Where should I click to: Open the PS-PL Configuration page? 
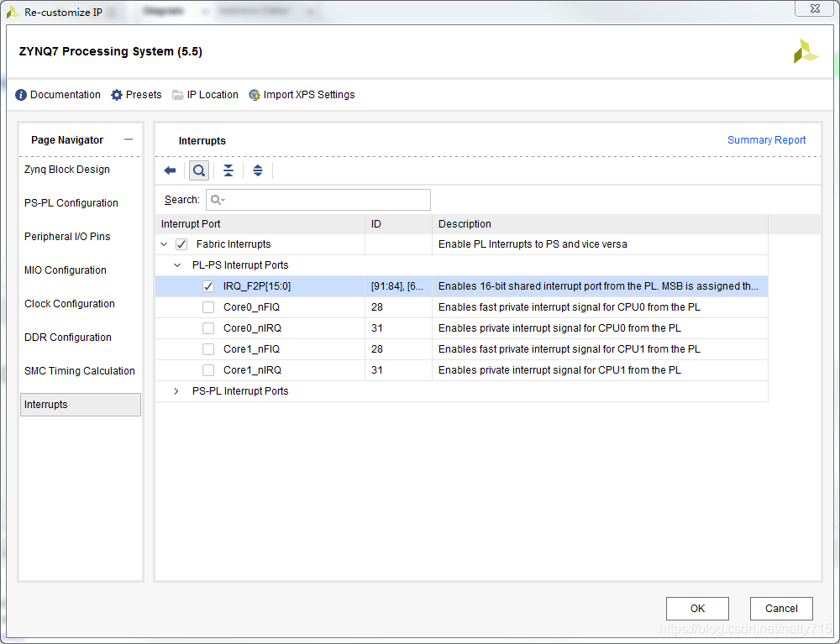coord(71,203)
